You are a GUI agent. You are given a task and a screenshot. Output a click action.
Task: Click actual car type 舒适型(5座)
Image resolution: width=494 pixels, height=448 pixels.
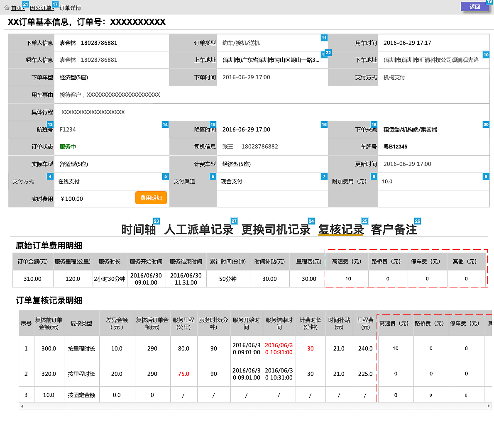pos(74,164)
